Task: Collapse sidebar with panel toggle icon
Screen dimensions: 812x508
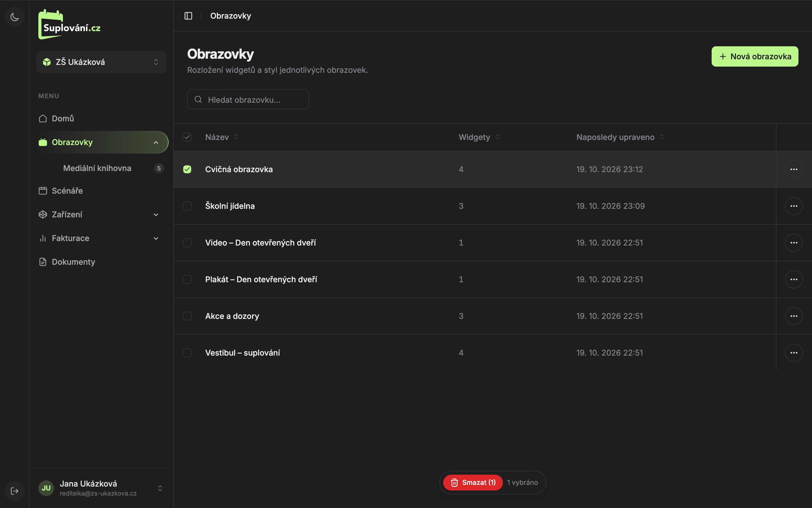Action: coord(188,16)
